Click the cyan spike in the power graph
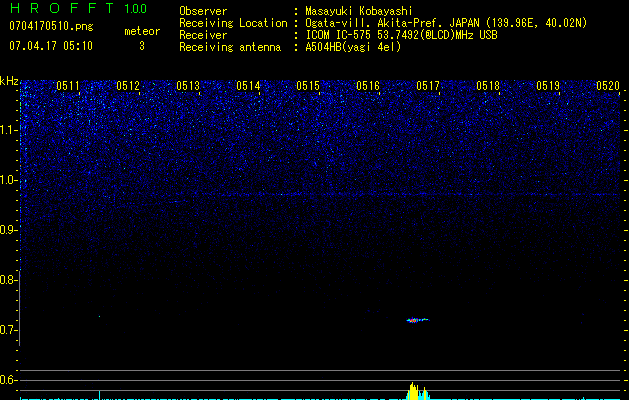Viewport: 629px width, 400px height. coord(99,395)
